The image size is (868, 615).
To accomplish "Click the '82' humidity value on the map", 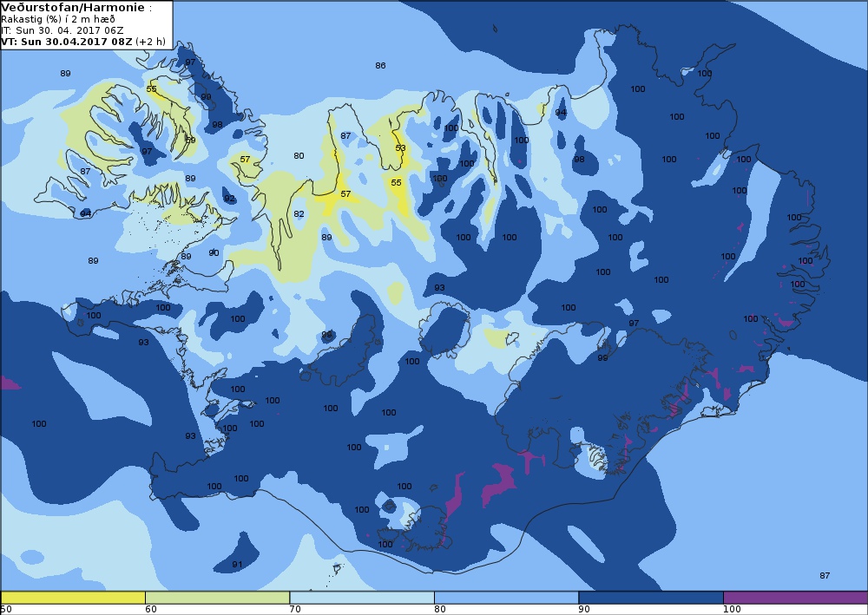I will click(299, 214).
